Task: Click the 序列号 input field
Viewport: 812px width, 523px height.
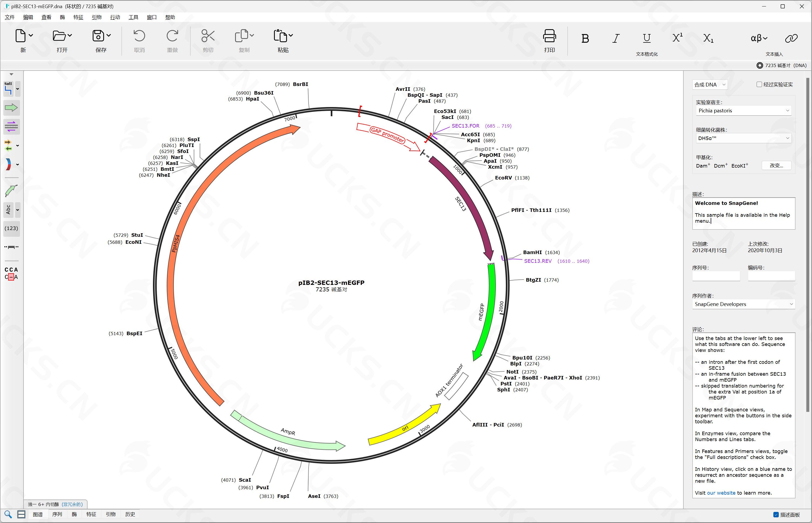Action: [x=716, y=276]
